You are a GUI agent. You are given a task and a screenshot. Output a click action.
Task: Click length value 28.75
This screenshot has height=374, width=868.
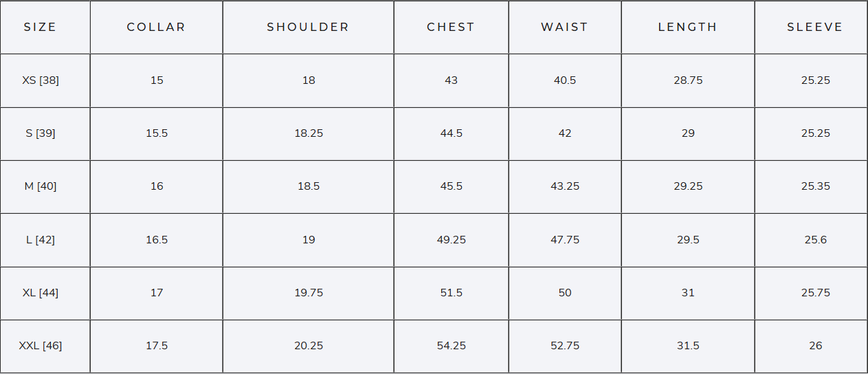pyautogui.click(x=688, y=80)
